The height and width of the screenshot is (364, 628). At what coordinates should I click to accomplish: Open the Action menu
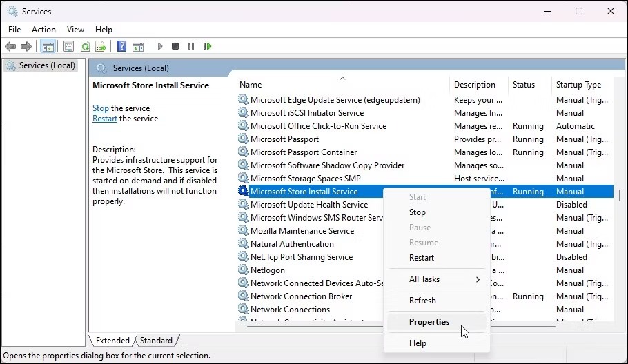click(43, 30)
